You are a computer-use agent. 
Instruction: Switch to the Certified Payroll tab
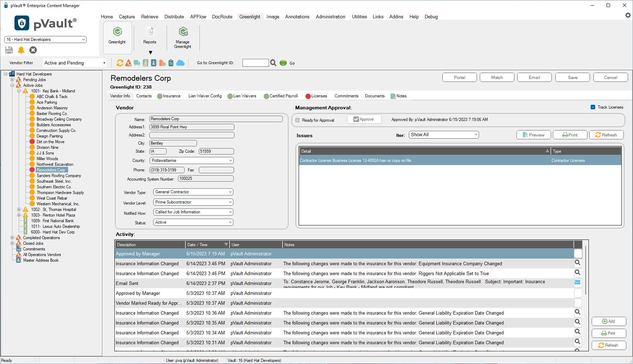tap(281, 96)
